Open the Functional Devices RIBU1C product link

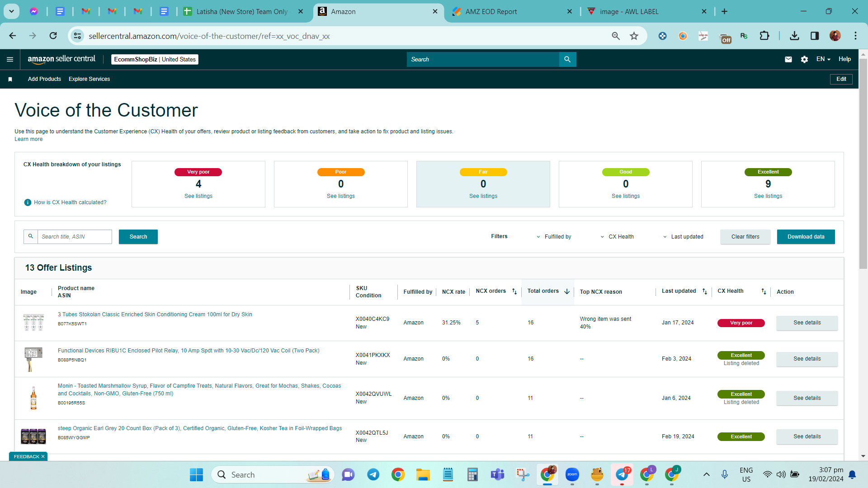click(x=189, y=351)
